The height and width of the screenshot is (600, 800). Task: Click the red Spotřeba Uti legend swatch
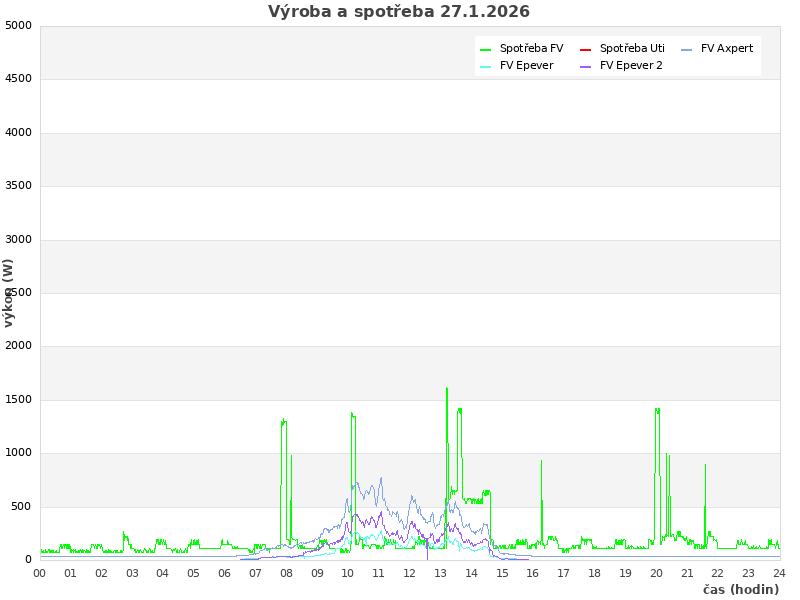585,49
